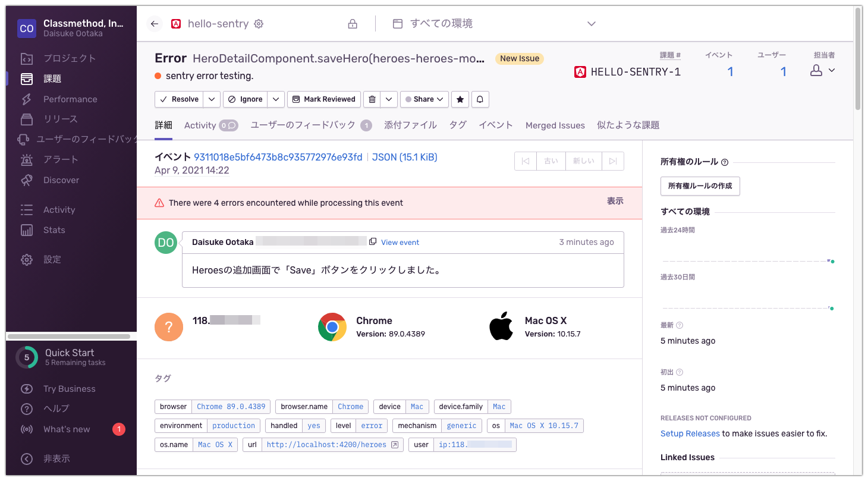Viewport: 868px width, 481px height.
Task: Open the Resolve dropdown arrow
Action: point(212,99)
